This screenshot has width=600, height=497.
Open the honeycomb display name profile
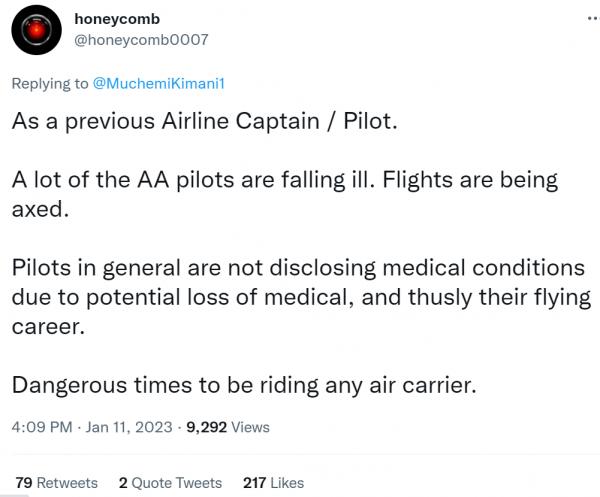point(118,19)
